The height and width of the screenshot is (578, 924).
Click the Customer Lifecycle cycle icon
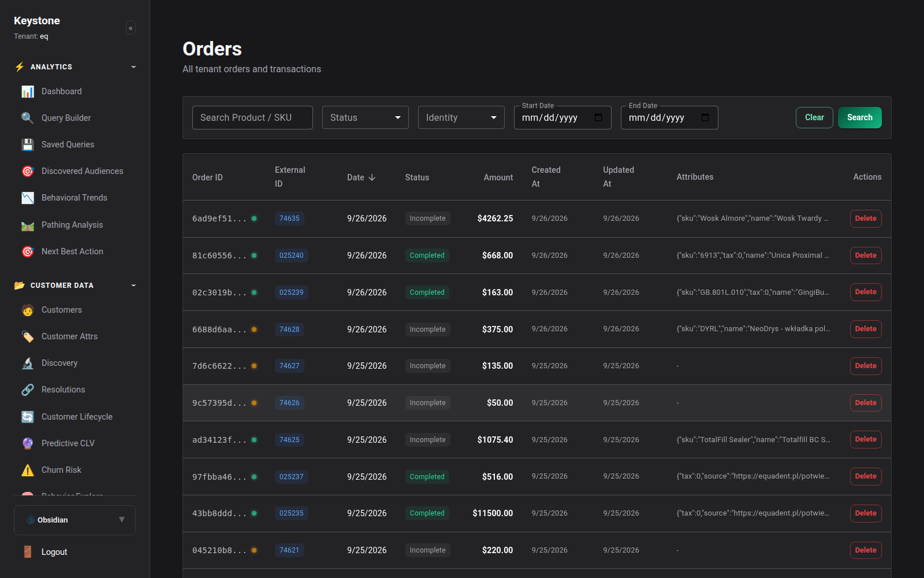click(28, 417)
